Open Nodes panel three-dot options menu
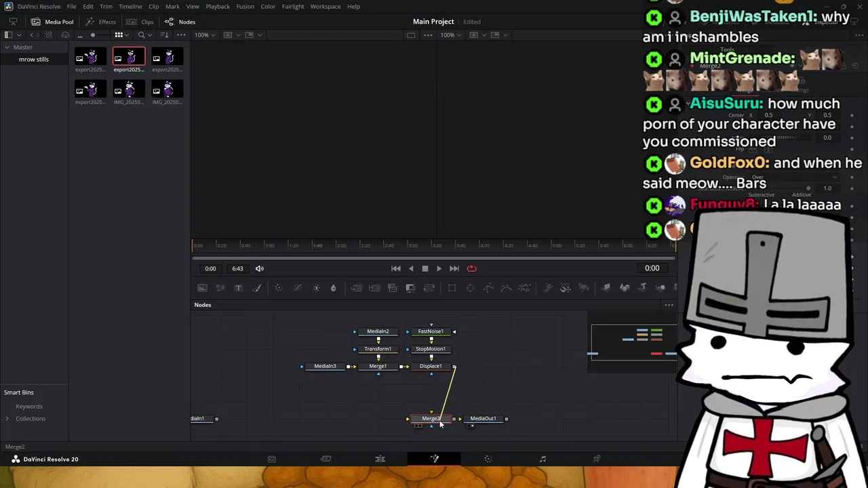The width and height of the screenshot is (868, 488). (x=669, y=305)
